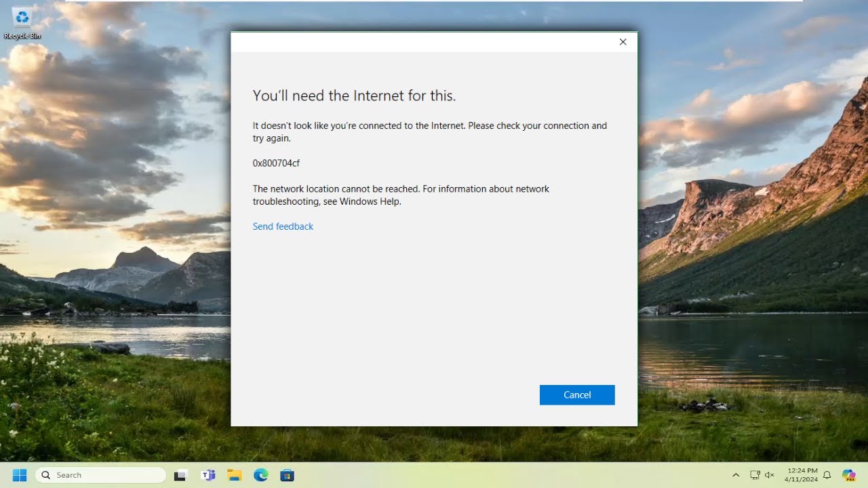This screenshot has width=868, height=488.
Task: Click the "You'll need the Internet" heading
Action: coord(354,96)
